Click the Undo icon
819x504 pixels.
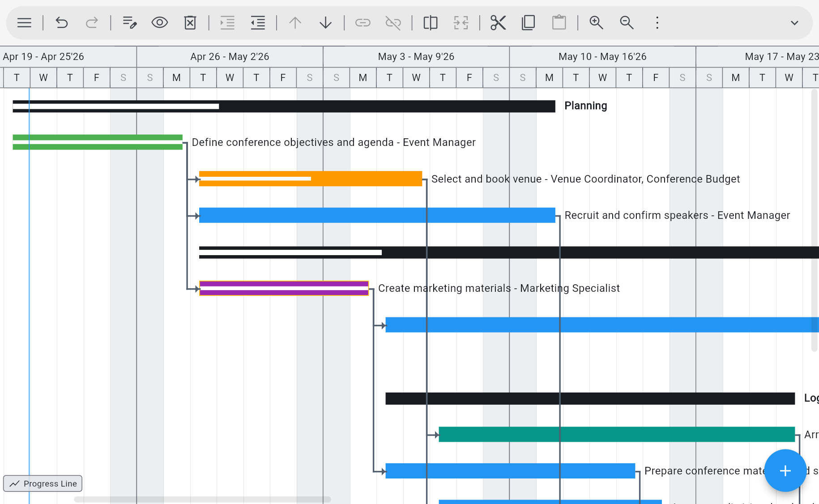61,22
